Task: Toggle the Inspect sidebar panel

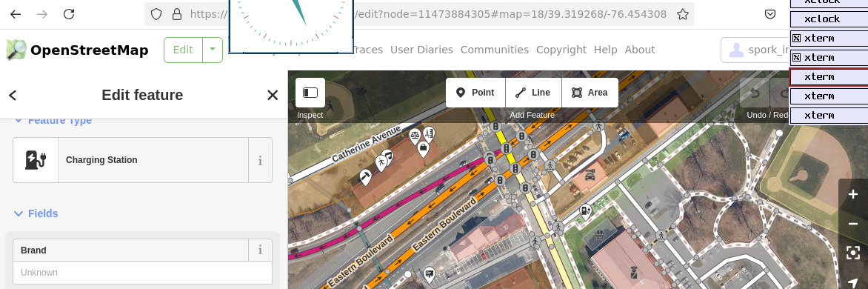Action: (310, 93)
